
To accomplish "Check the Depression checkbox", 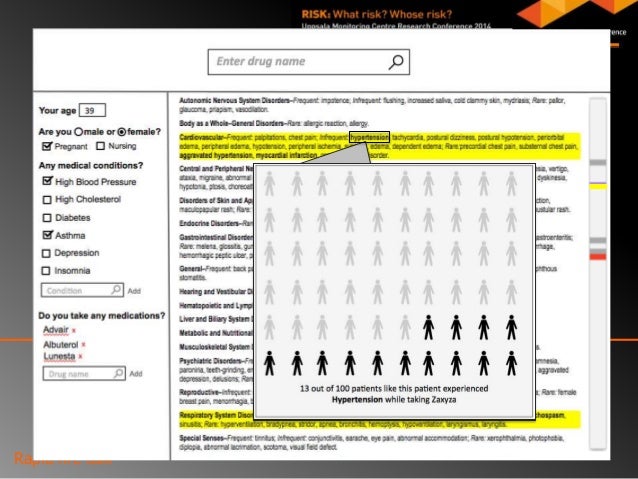I will click(46, 253).
